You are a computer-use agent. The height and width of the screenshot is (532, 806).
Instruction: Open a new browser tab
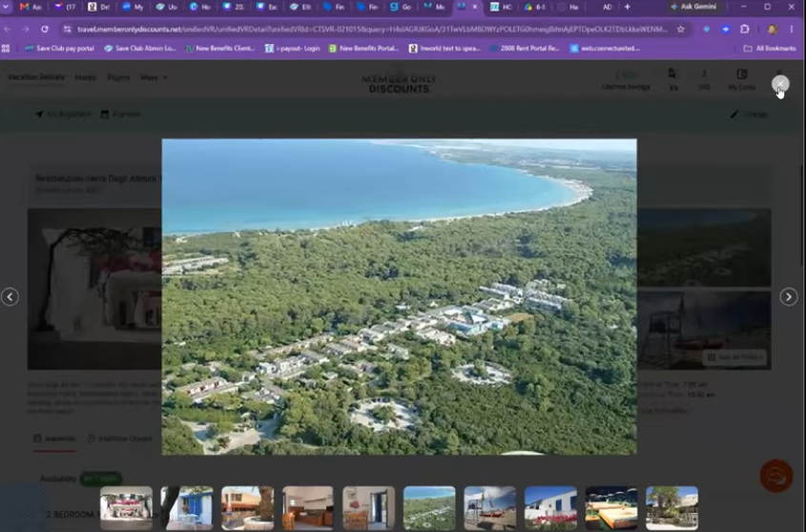coord(627,7)
